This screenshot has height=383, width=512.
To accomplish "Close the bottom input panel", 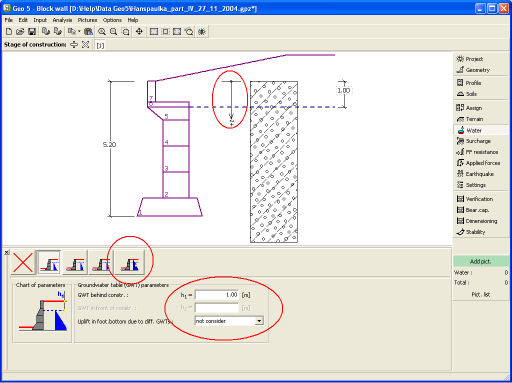I will (7, 253).
